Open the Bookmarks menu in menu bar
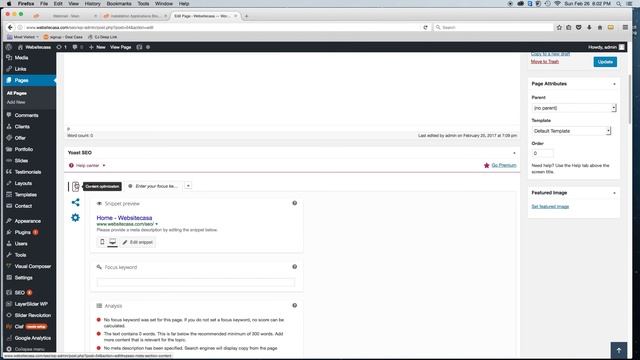This screenshot has width=640, height=360. click(x=119, y=4)
